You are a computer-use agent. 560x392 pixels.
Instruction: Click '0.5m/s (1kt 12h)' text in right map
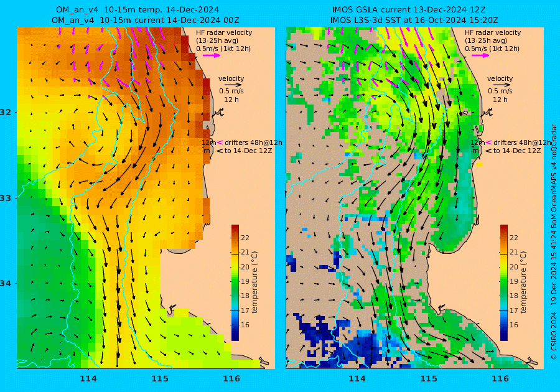point(492,49)
